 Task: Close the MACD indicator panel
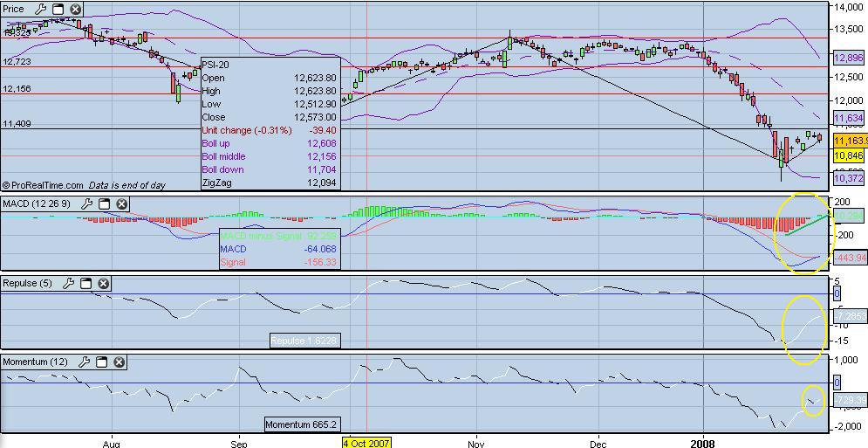click(x=121, y=204)
